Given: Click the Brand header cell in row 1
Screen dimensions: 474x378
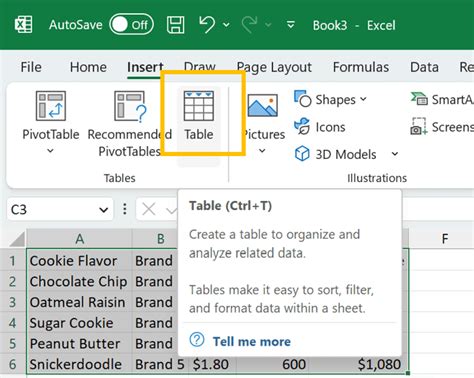Looking at the screenshot, I should click(x=155, y=260).
